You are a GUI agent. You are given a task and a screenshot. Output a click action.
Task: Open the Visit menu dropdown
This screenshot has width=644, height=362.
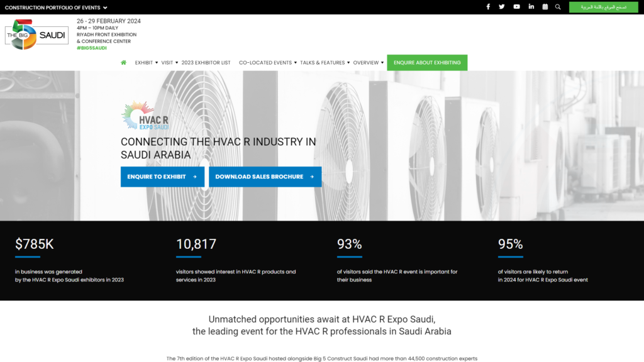click(x=170, y=62)
